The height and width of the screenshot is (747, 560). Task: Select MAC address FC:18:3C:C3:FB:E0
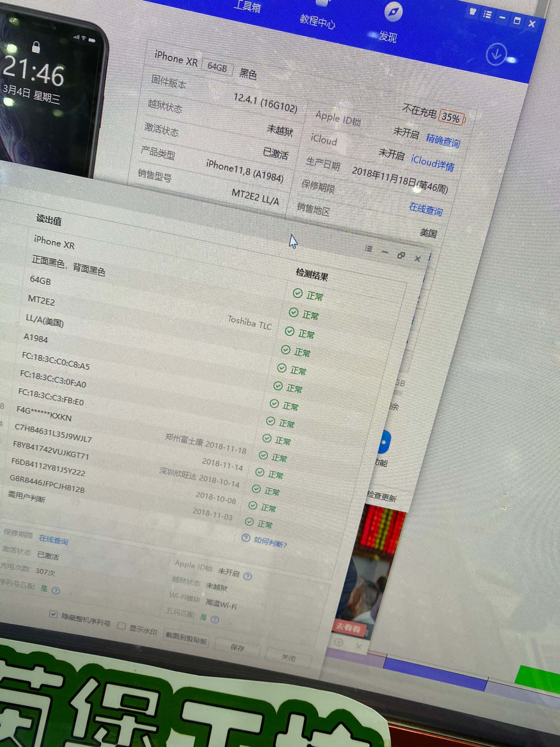pos(51,396)
